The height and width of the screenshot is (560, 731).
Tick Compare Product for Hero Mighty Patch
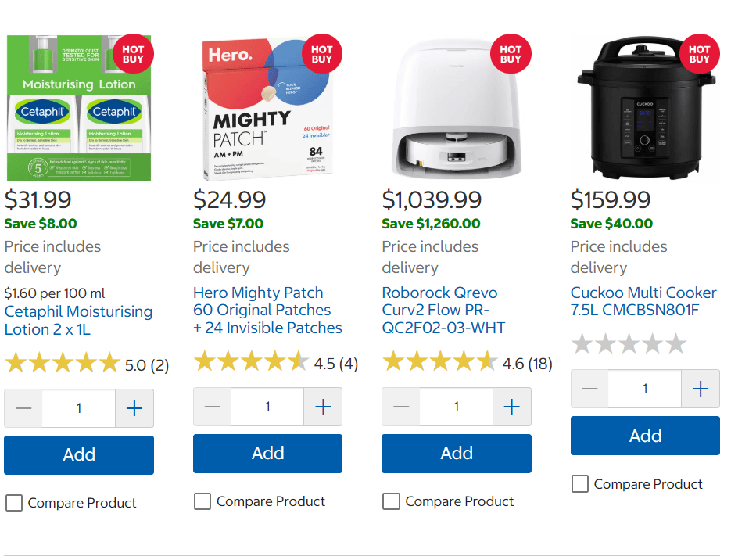click(202, 501)
